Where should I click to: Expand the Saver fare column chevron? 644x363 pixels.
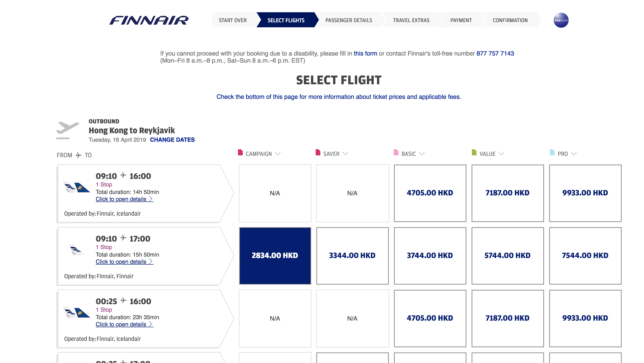tap(345, 154)
